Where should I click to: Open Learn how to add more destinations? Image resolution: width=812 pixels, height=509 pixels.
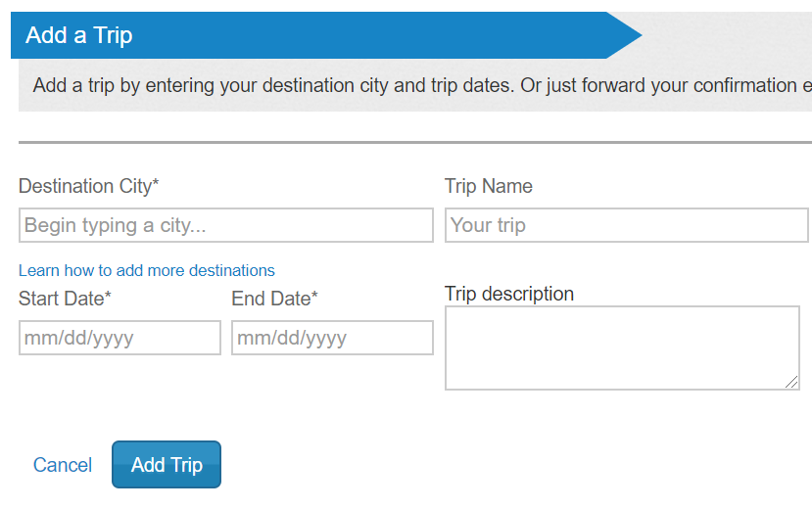[x=147, y=270]
